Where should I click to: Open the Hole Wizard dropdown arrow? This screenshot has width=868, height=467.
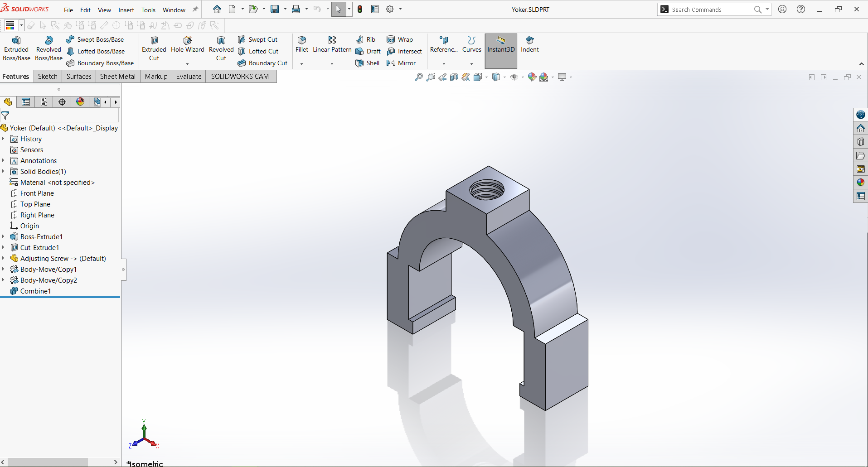pyautogui.click(x=188, y=64)
